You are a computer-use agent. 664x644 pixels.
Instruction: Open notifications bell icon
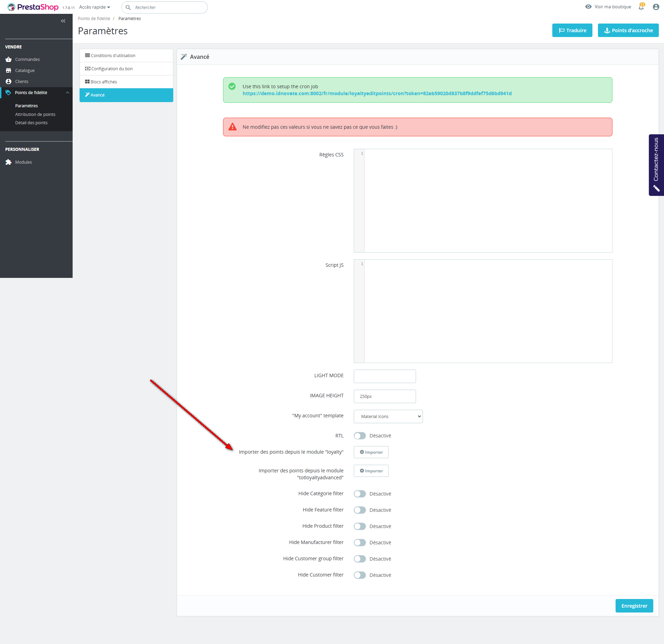(x=642, y=7)
